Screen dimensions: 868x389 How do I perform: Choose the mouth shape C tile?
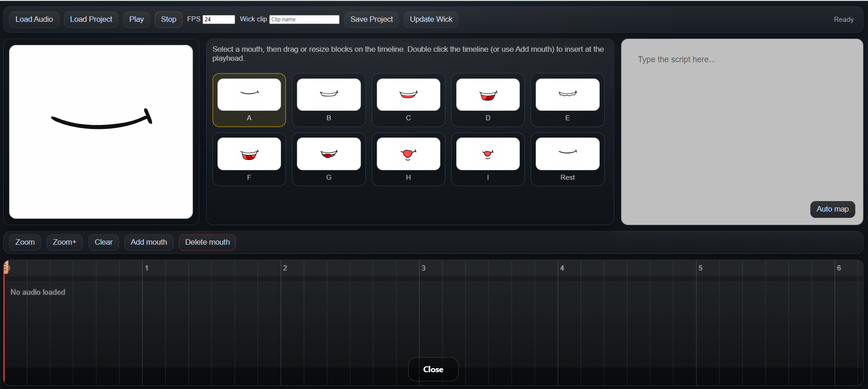click(x=408, y=95)
